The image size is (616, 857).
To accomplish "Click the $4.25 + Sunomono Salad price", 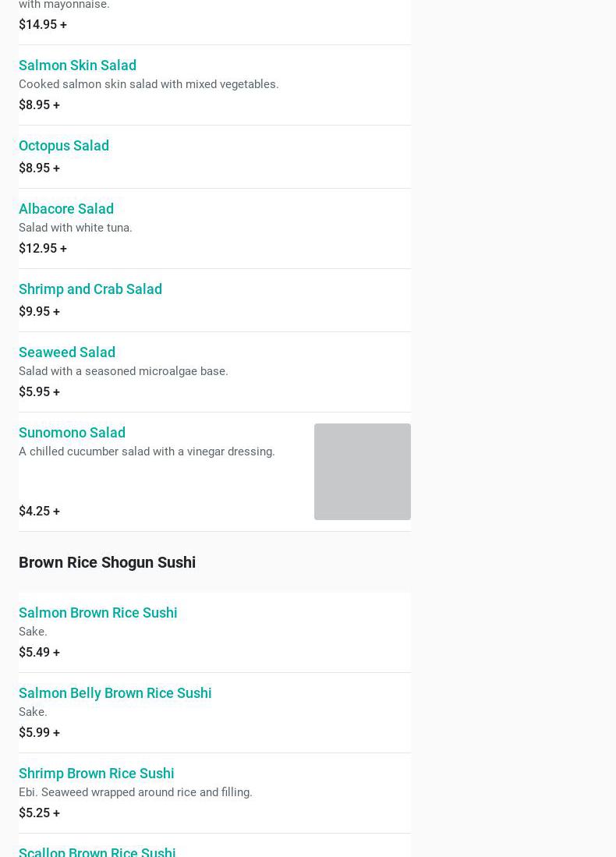I will (x=39, y=511).
